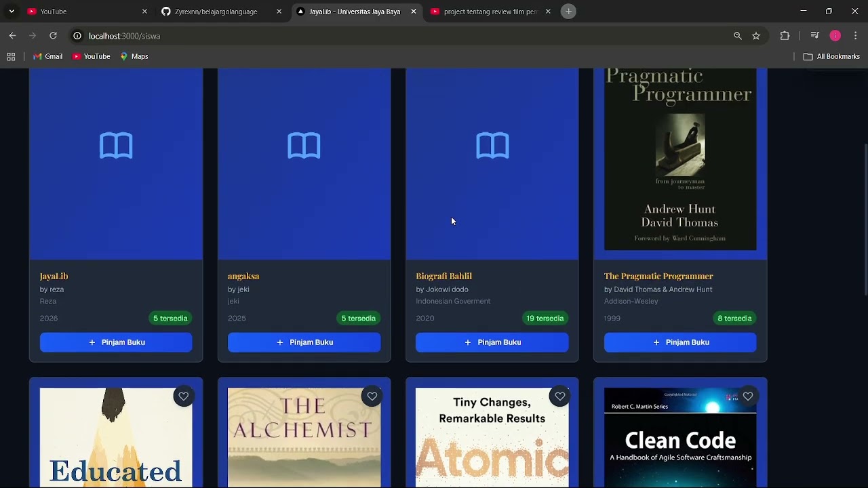Open a new browser tab
This screenshot has height=488, width=868.
569,12
